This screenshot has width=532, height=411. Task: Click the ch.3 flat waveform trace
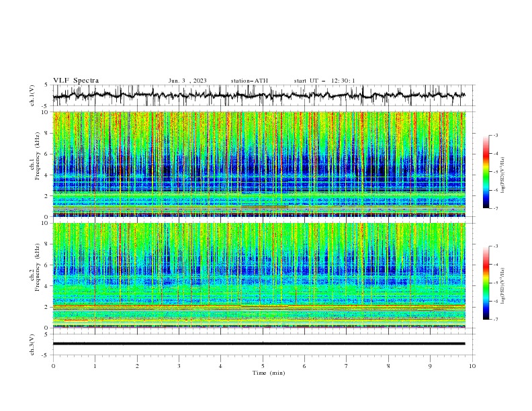tap(259, 344)
